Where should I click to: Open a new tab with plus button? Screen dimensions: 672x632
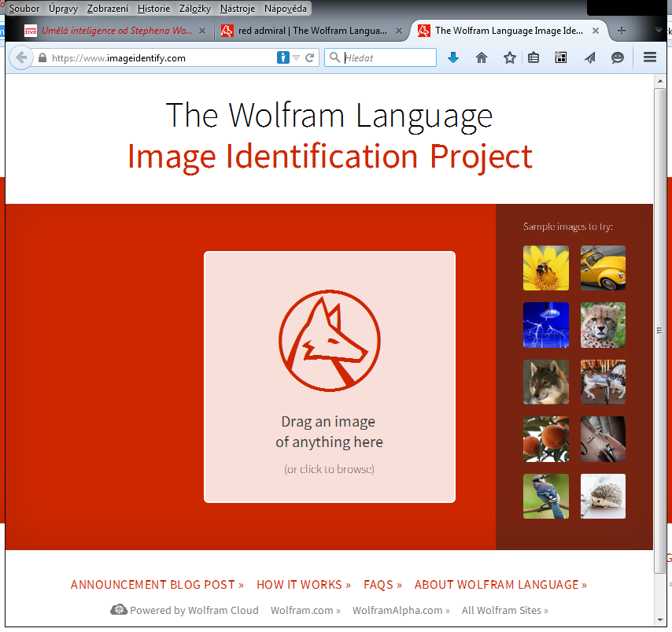(x=622, y=31)
